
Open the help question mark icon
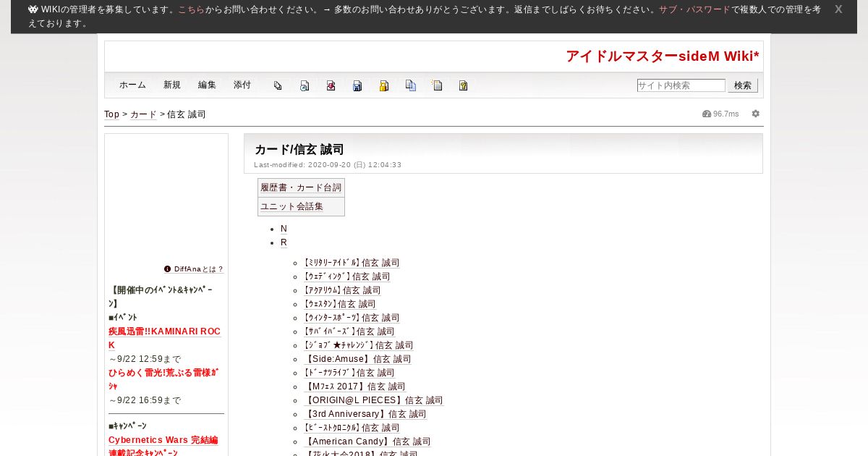click(x=464, y=85)
